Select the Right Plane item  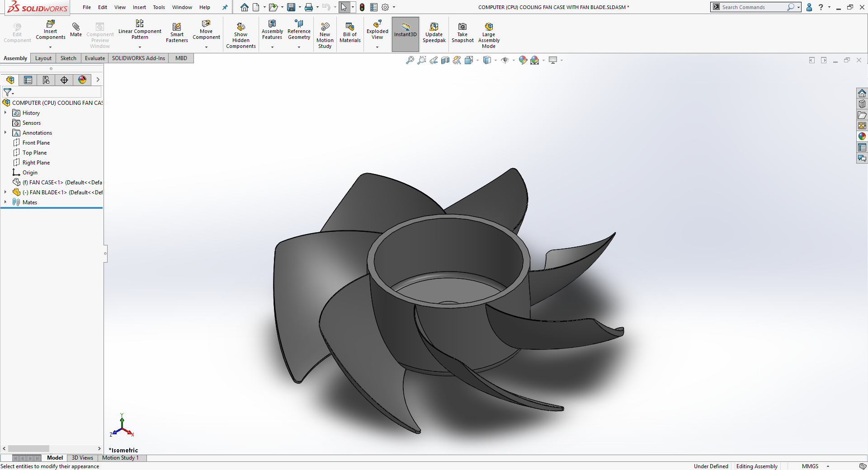click(36, 162)
